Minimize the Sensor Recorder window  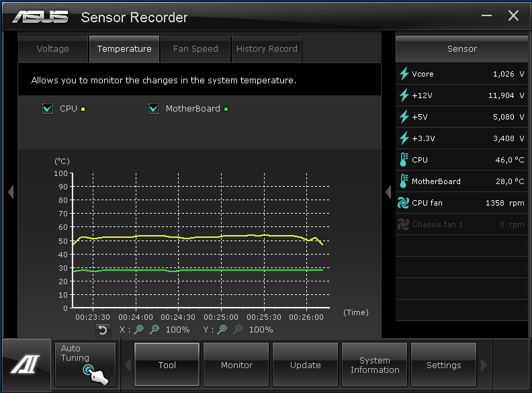(x=486, y=15)
